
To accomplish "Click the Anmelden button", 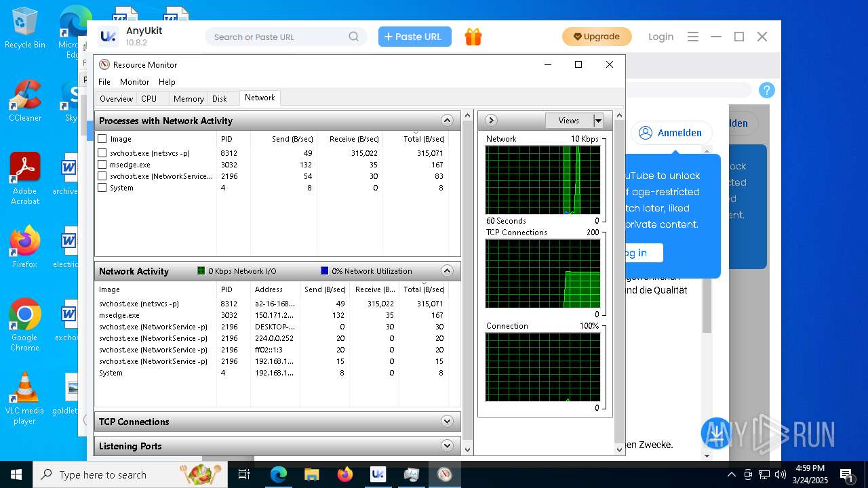I will 671,133.
